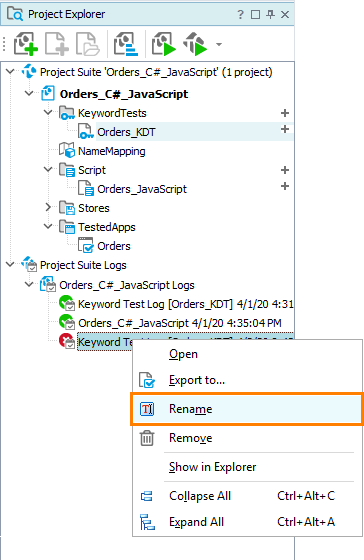Click the Add New Project toolbar icon
Viewport: 364px width, 560px height.
26,44
